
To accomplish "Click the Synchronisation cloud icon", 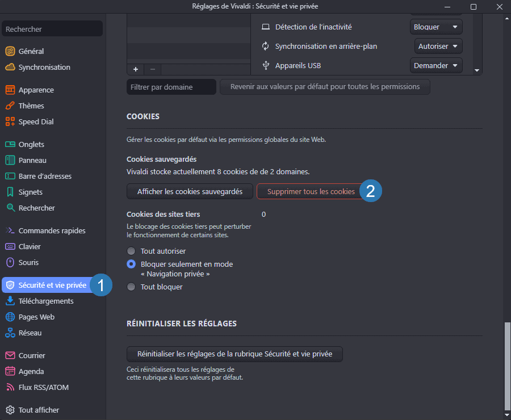I will click(x=10, y=67).
